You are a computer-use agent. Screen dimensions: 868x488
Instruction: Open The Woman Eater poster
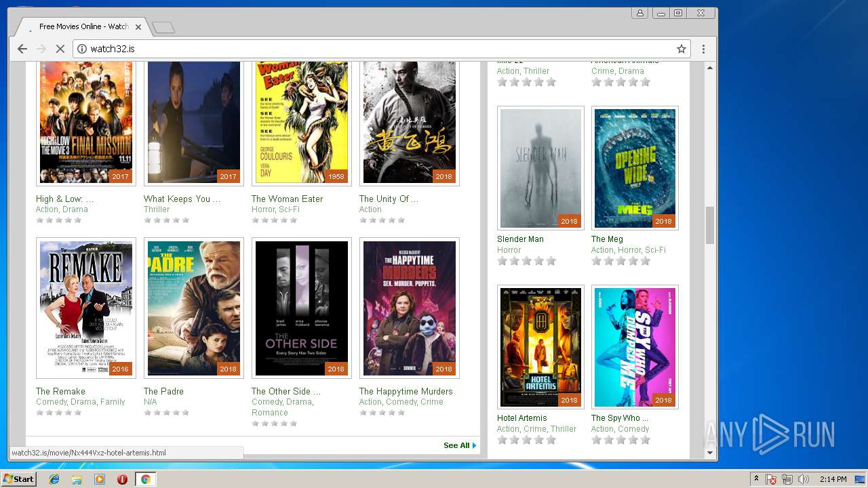tap(302, 122)
